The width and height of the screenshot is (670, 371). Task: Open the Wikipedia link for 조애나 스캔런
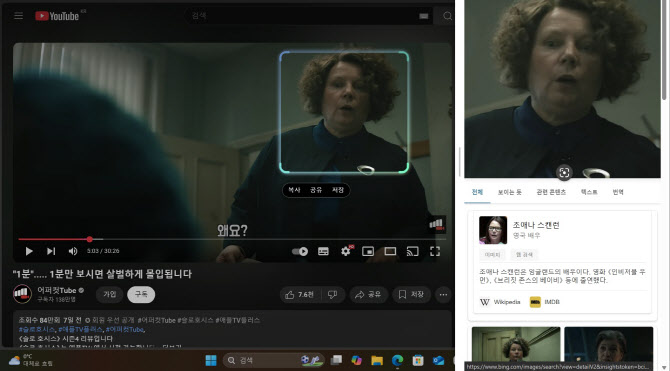click(x=500, y=302)
